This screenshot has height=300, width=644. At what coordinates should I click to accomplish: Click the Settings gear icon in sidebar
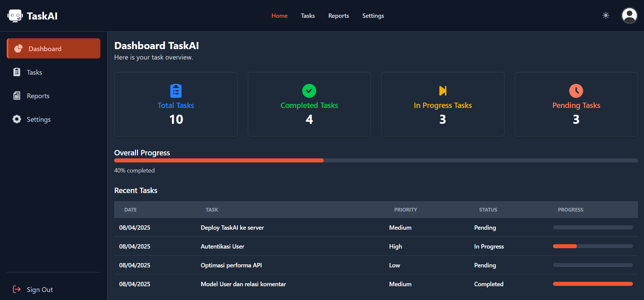[17, 119]
